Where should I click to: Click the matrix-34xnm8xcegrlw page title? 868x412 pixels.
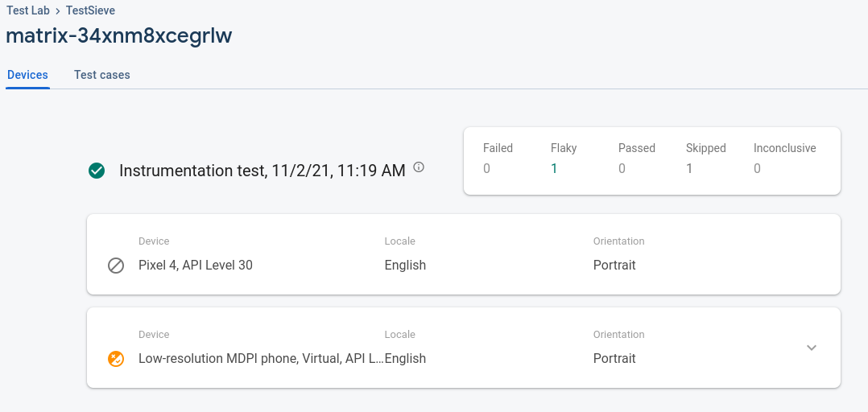point(119,36)
